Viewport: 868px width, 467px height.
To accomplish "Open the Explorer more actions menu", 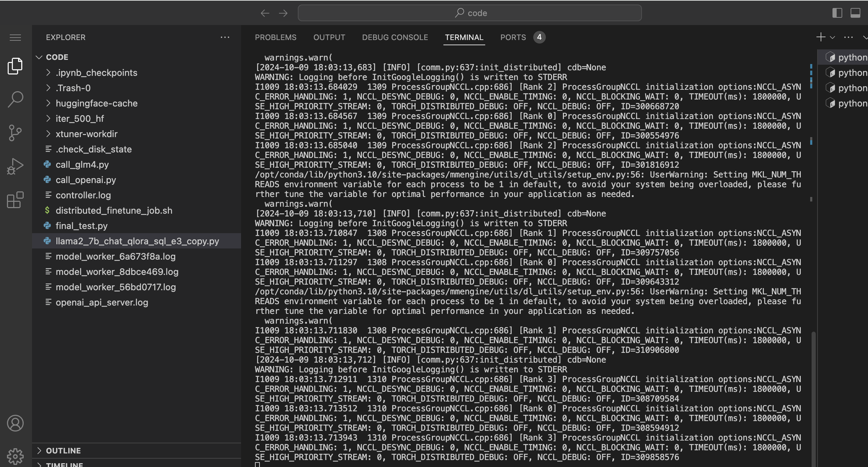I will 225,37.
